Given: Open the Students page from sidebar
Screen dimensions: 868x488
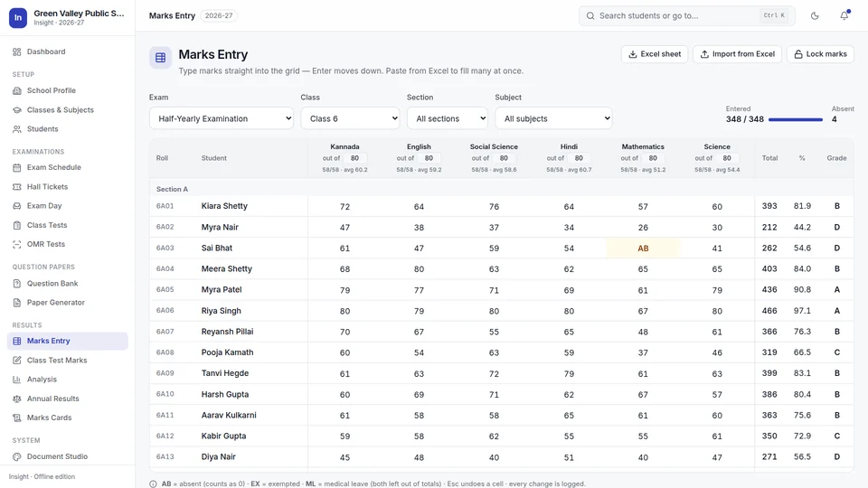Looking at the screenshot, I should pyautogui.click(x=67, y=129).
